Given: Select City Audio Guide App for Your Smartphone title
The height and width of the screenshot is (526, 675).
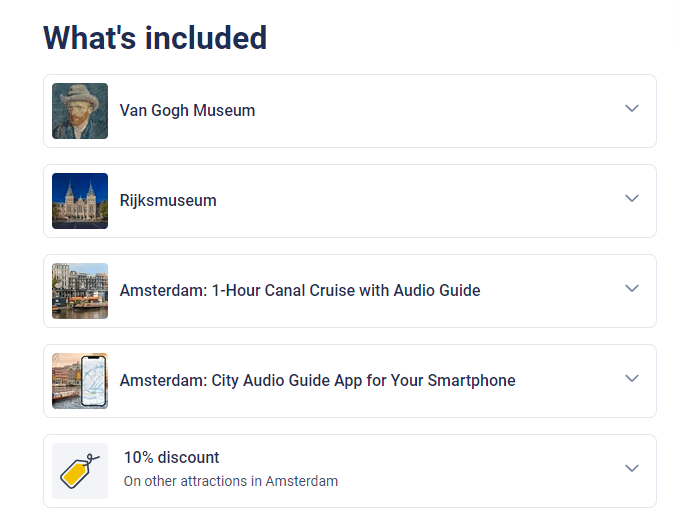Looking at the screenshot, I should [318, 381].
